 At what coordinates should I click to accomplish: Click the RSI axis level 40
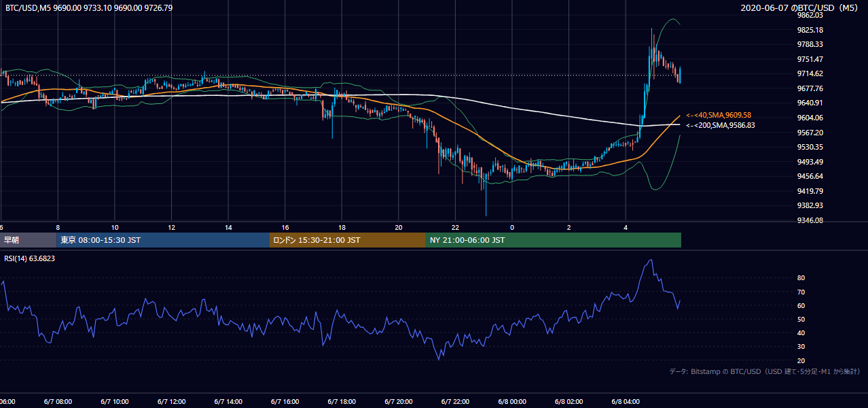tap(801, 333)
